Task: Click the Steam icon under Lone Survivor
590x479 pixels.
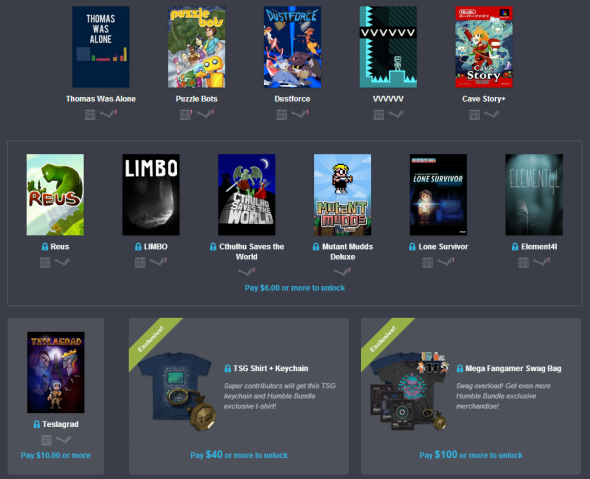Action: coord(446,262)
